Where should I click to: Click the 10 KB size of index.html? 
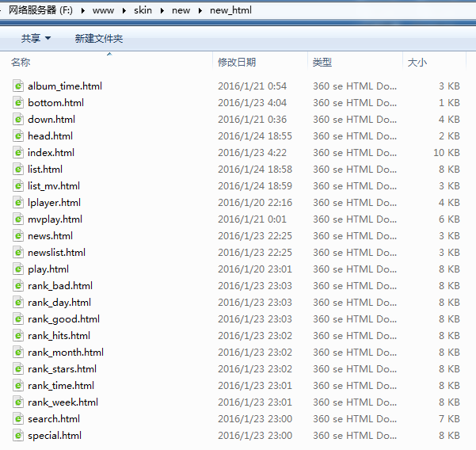point(447,152)
